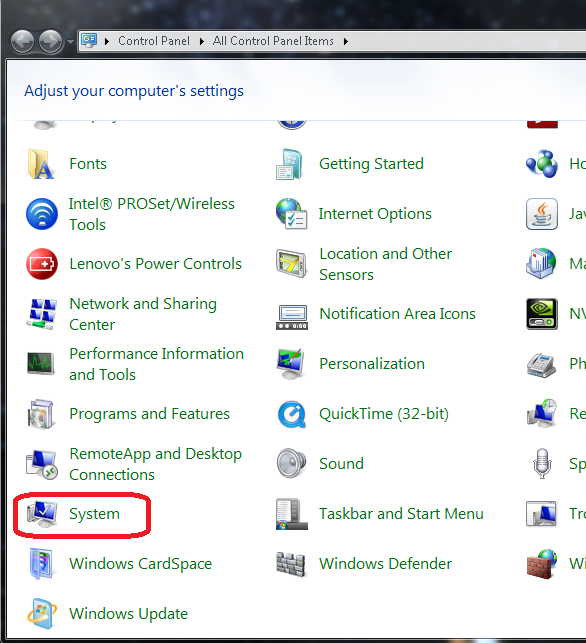Open the recent pages dropdown arrow
Screen dimensions: 586x643
tap(71, 41)
